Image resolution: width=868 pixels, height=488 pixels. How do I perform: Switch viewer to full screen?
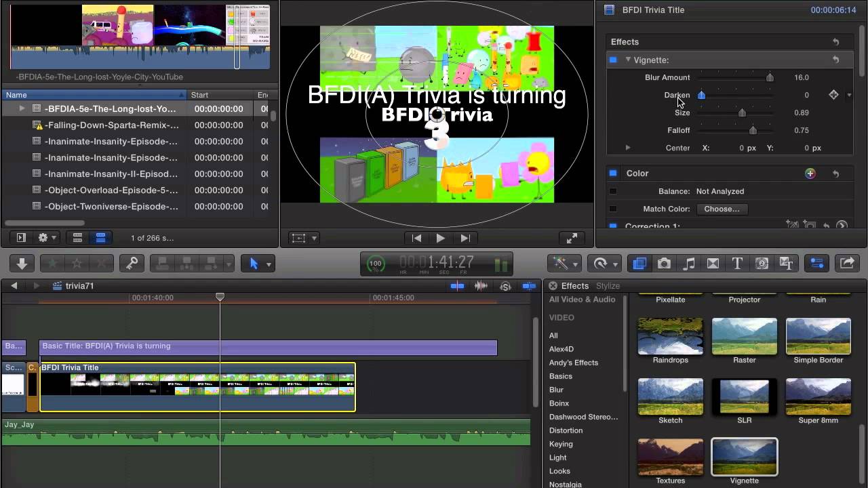pyautogui.click(x=572, y=238)
